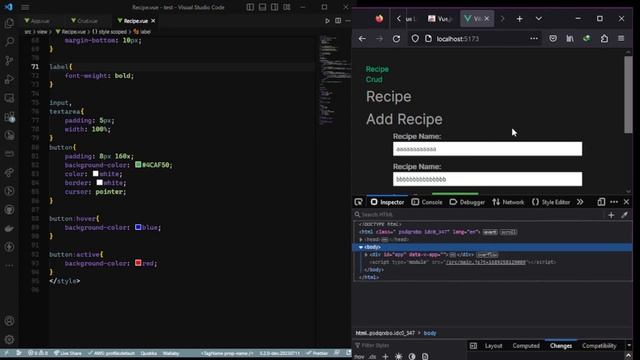Go back in Firefox
Screen dimensions: 640x360
362,39
